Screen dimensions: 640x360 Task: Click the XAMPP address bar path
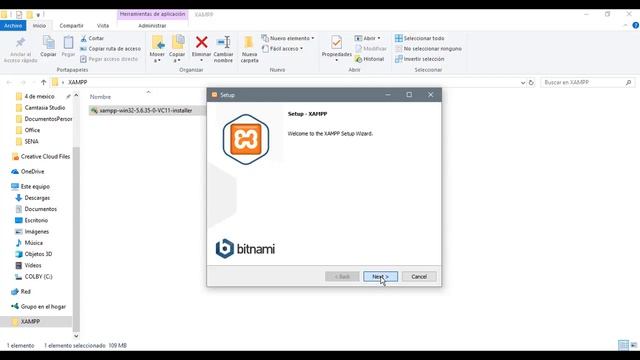tap(78, 82)
